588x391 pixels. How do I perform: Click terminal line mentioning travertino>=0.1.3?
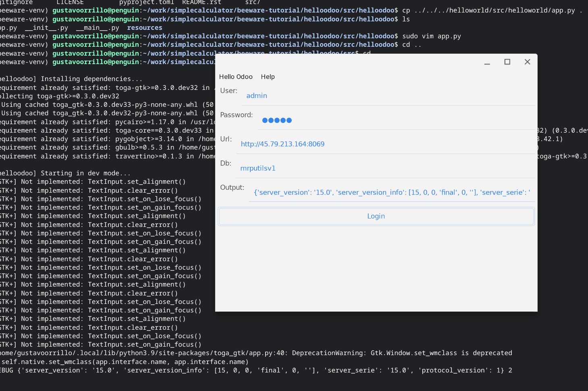[x=108, y=156]
